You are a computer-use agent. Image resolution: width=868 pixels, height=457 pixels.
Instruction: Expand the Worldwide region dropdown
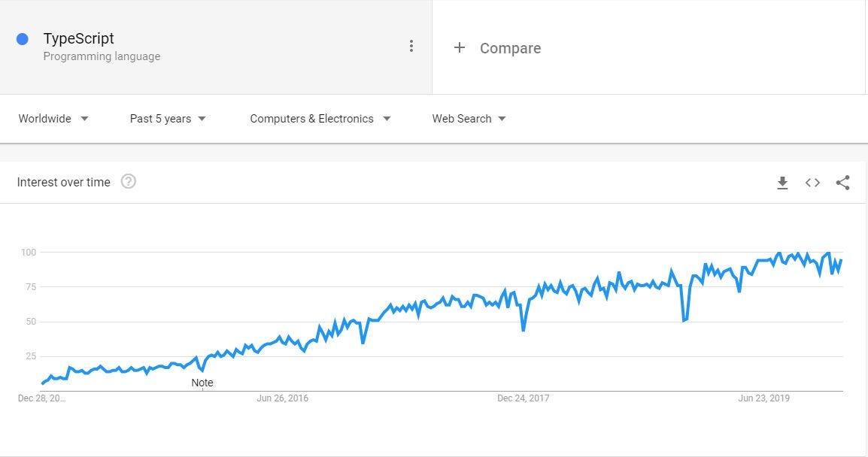53,119
